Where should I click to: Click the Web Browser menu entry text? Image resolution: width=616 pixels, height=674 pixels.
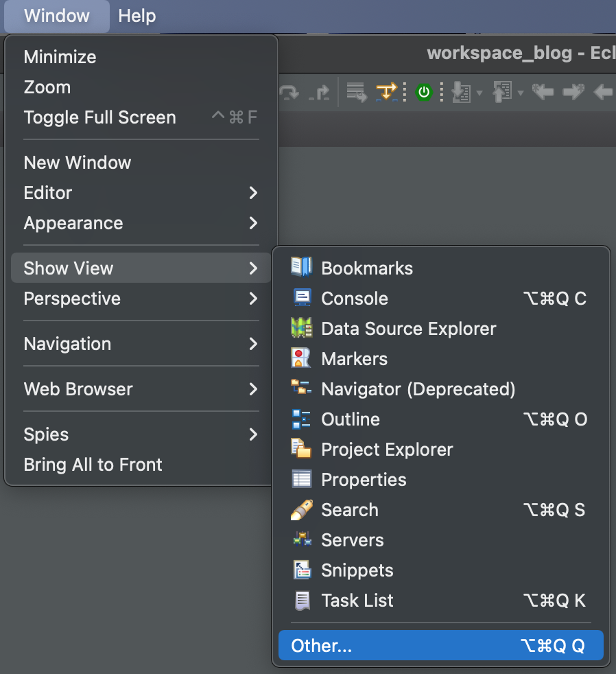tap(78, 389)
